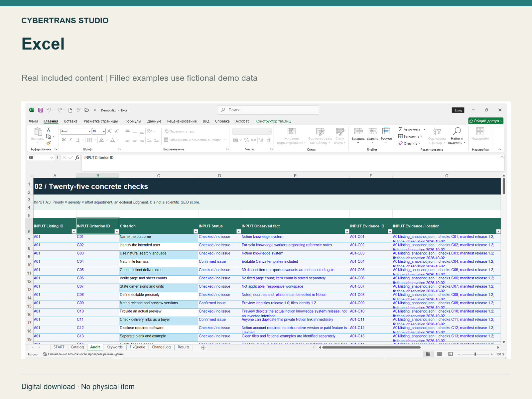The height and width of the screenshot is (399, 532).
Task: Expand the Autosum (Автосумма) dropdown arrow
Action: click(425, 129)
